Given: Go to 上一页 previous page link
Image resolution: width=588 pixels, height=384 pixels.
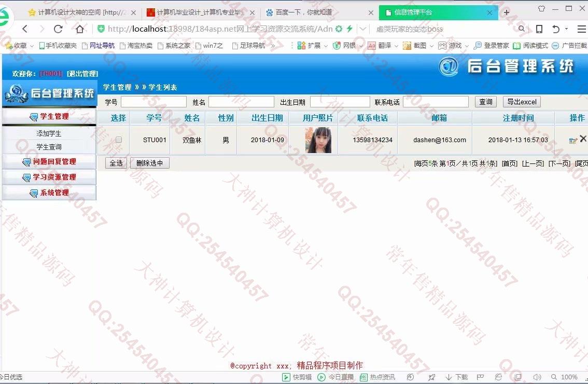Looking at the screenshot, I should (533, 163).
